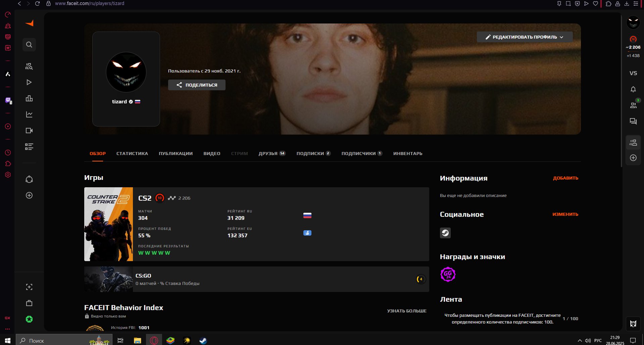Viewport: 644px width, 345px height.
Task: Open Twitch in Opera GX sidebar
Action: pos(8,100)
